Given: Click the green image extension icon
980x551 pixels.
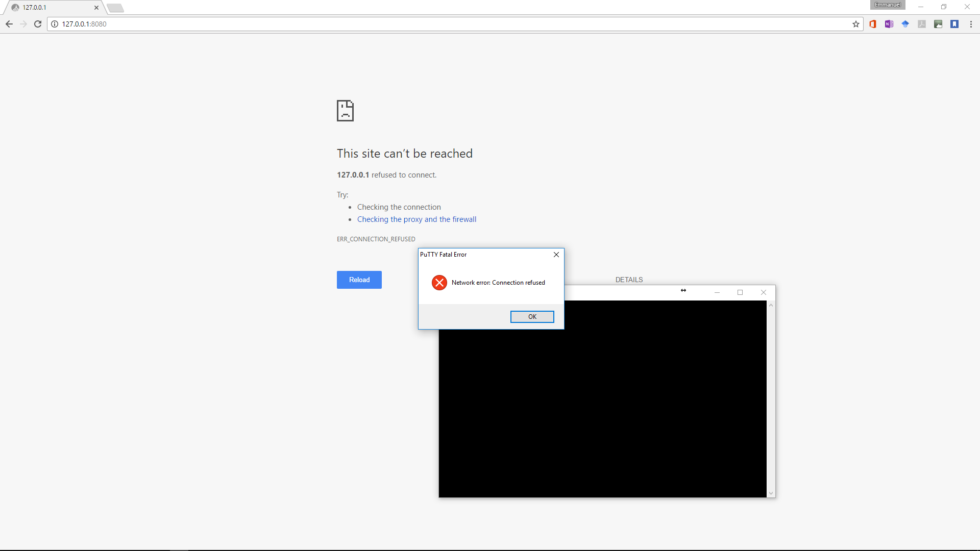Looking at the screenshot, I should (938, 24).
